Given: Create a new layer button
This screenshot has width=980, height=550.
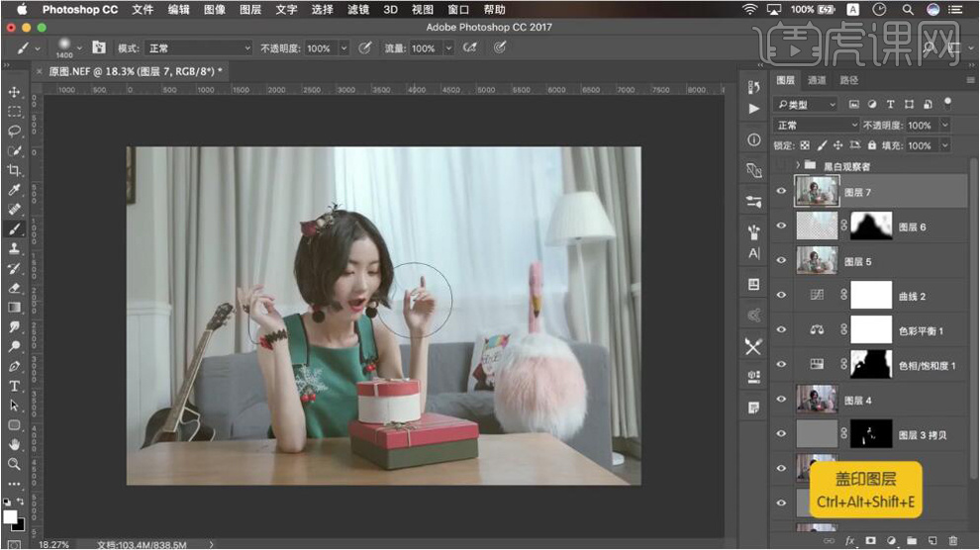Looking at the screenshot, I should point(932,541).
